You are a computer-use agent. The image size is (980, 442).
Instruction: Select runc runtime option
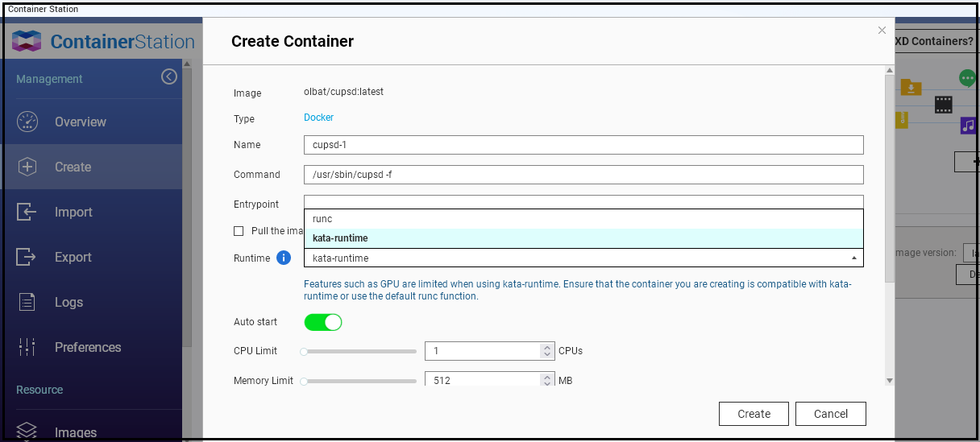(583, 219)
